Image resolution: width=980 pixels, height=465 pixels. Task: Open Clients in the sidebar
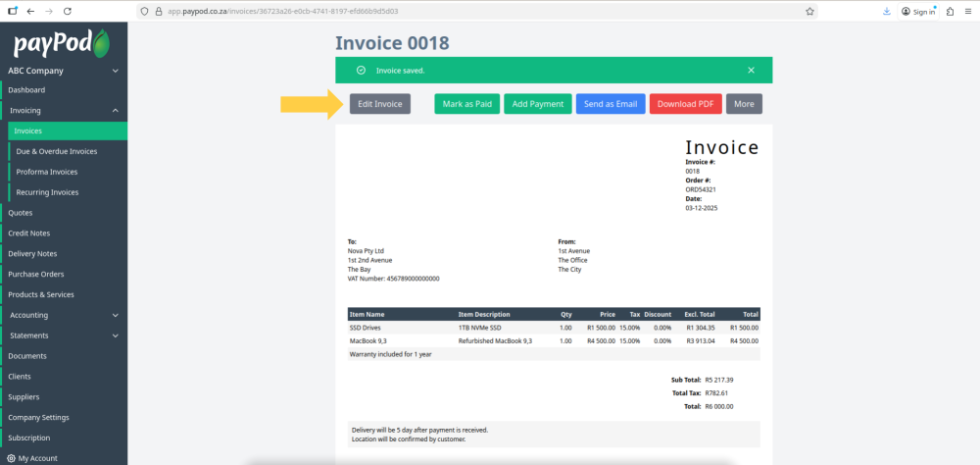point(20,377)
